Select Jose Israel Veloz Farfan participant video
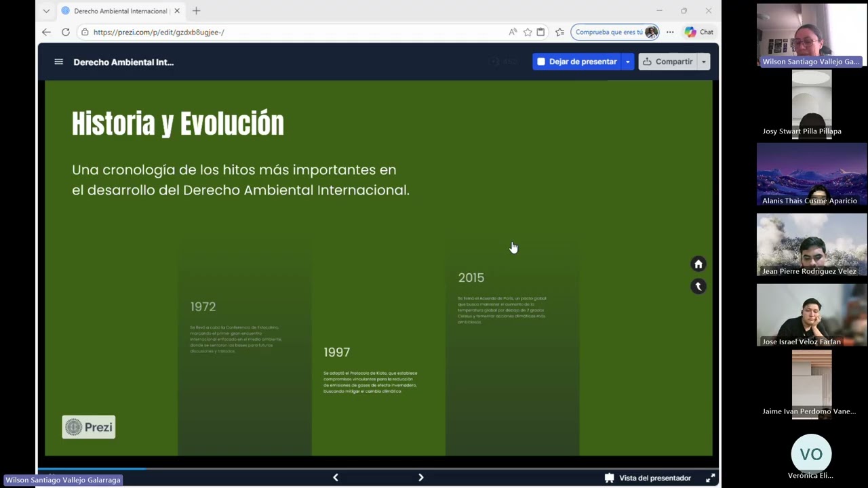The image size is (868, 488). coord(811,315)
